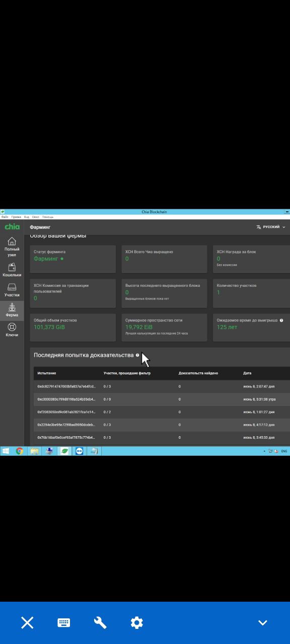
Task: Open the Полный узел (Full Node) sidebar section
Action: [12, 247]
